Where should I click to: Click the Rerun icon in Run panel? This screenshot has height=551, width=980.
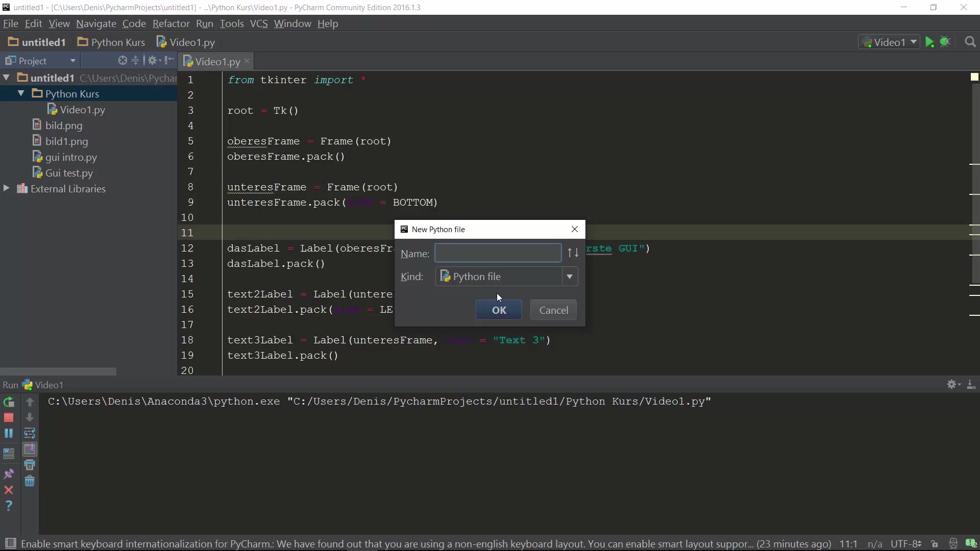pos(9,402)
